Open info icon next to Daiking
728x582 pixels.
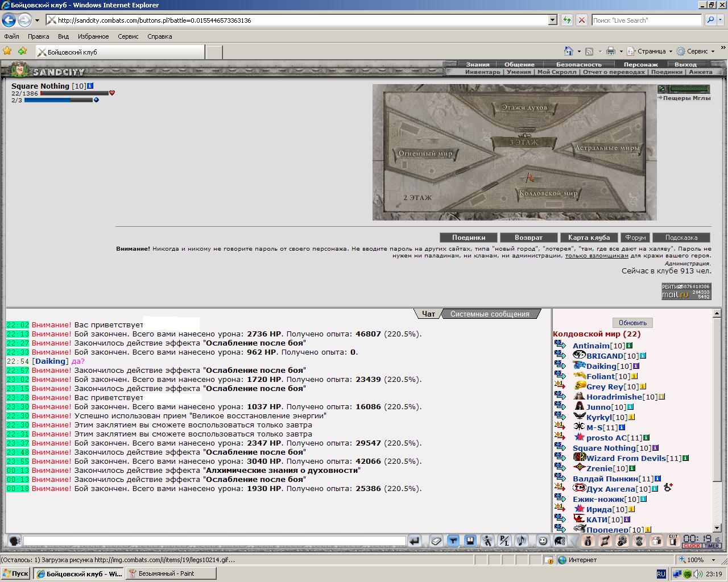click(636, 366)
